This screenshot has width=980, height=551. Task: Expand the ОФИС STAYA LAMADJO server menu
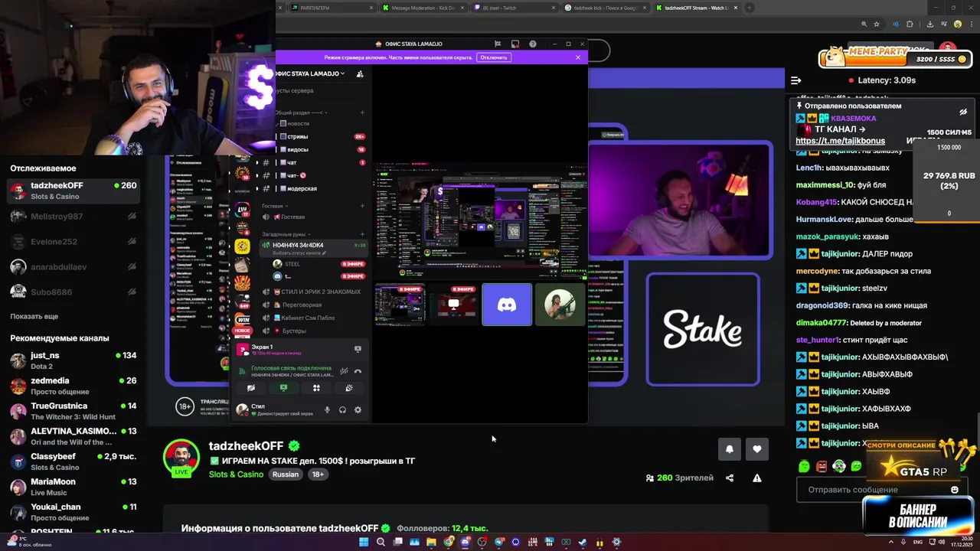[x=310, y=73]
